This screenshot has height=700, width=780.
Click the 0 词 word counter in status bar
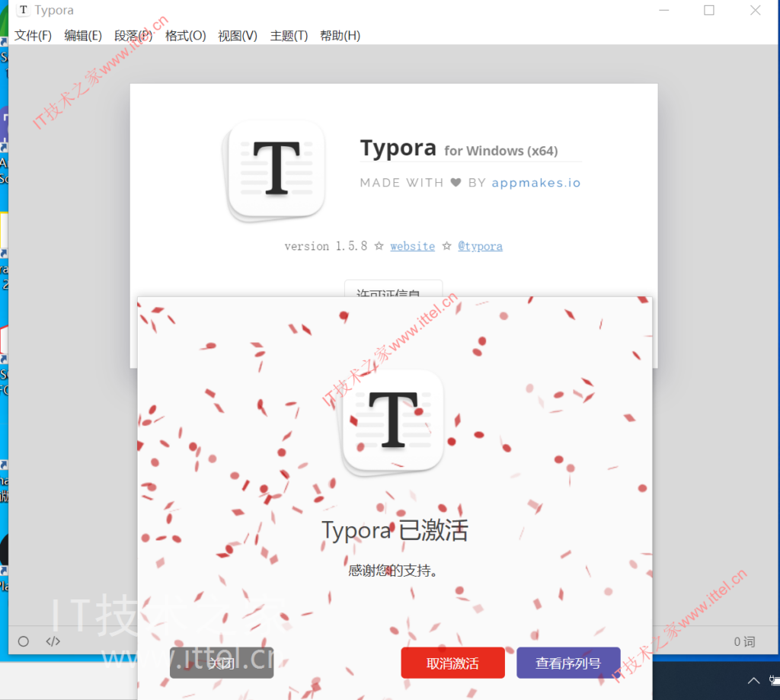[x=743, y=641]
